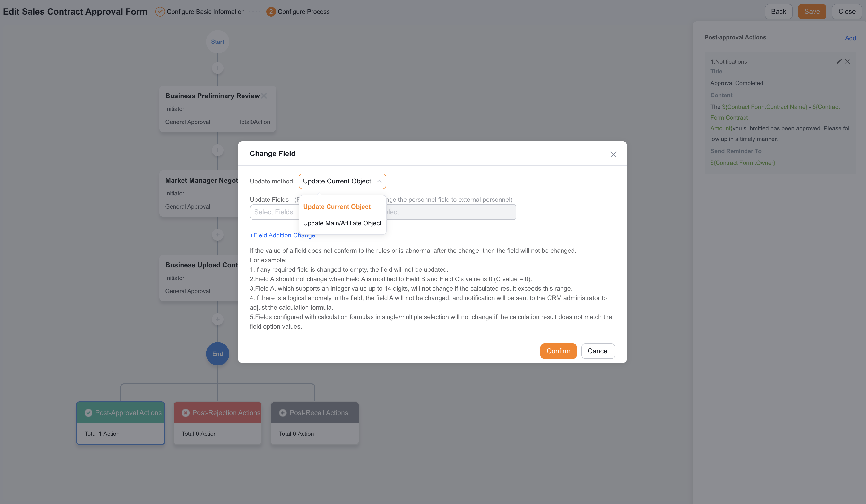Viewport: 866px width, 504px height.
Task: Cancel the Change Field dialog
Action: tap(598, 351)
